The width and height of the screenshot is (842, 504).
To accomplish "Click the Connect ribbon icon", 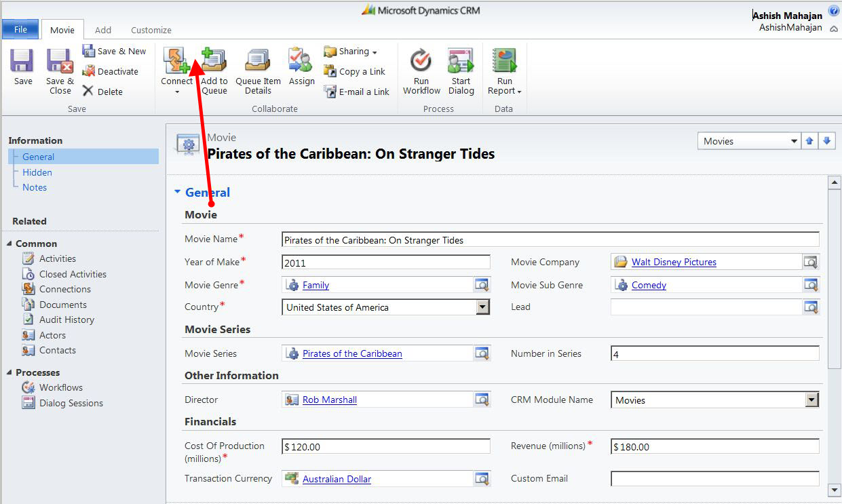I will (176, 60).
